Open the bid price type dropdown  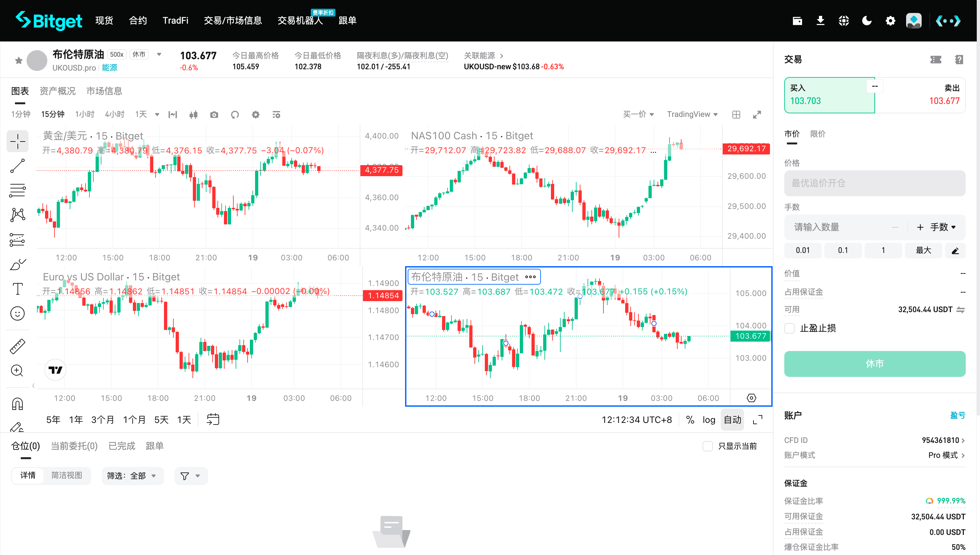click(x=638, y=114)
